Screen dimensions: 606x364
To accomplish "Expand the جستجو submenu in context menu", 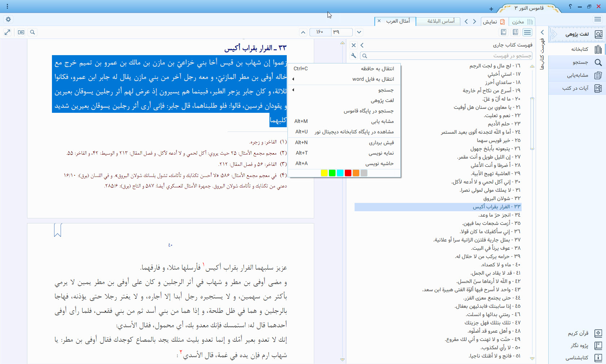I will pyautogui.click(x=344, y=90).
